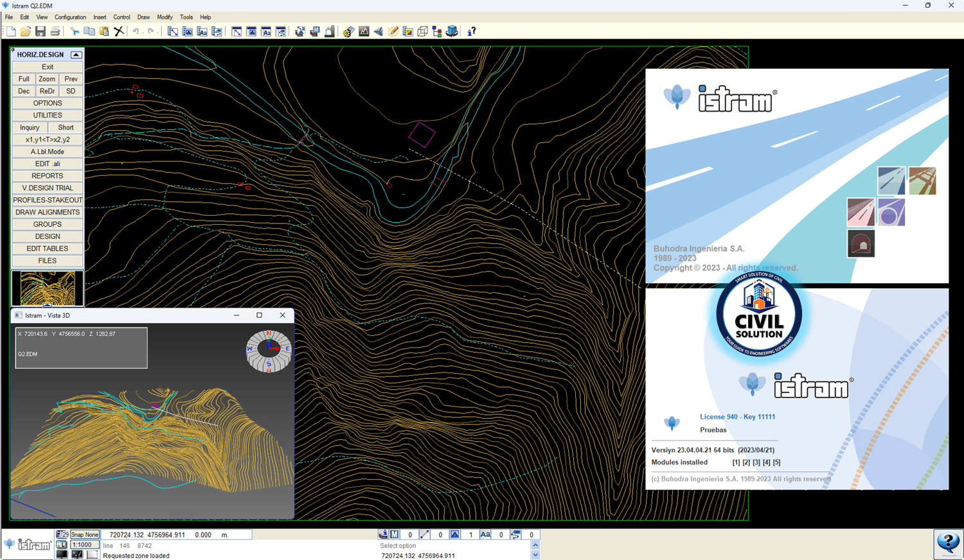The width and height of the screenshot is (964, 560).
Task: Redo the action in toolbar
Action: pos(151,31)
